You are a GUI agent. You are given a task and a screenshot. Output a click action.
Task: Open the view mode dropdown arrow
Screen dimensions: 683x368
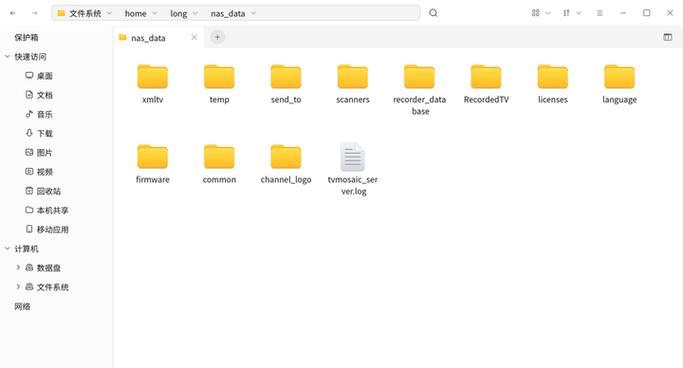coord(548,13)
